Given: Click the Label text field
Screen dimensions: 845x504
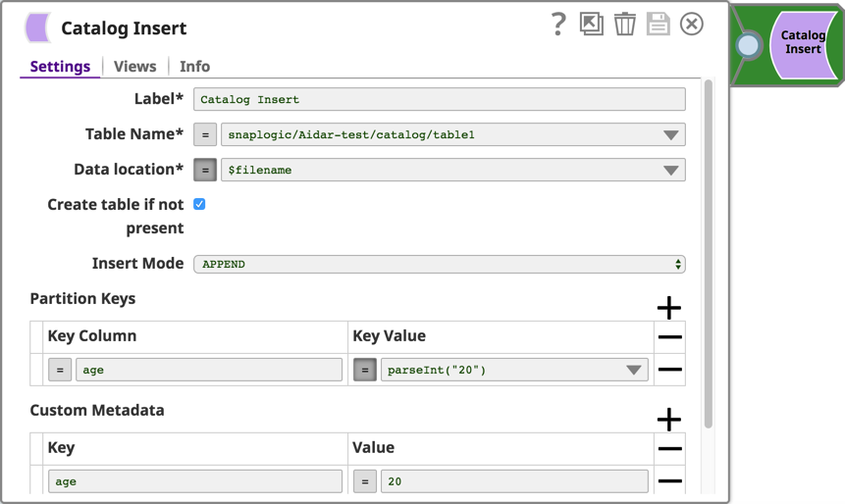Looking at the screenshot, I should pos(439,99).
